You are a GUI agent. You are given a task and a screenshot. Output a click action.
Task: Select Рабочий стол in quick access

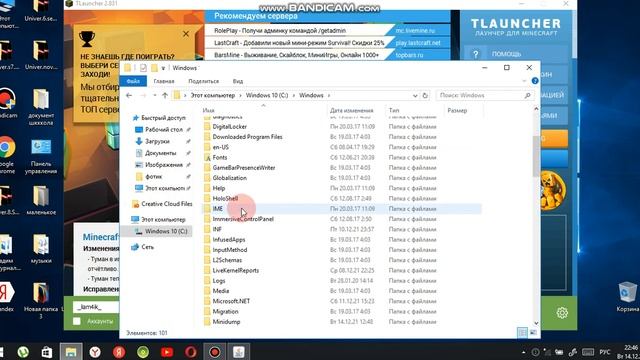coord(163,129)
